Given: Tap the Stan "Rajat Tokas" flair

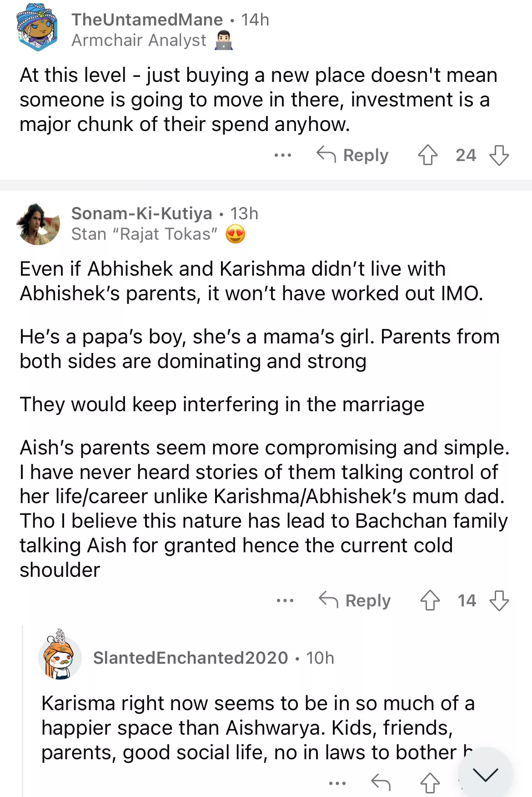Looking at the screenshot, I should pyautogui.click(x=158, y=234).
